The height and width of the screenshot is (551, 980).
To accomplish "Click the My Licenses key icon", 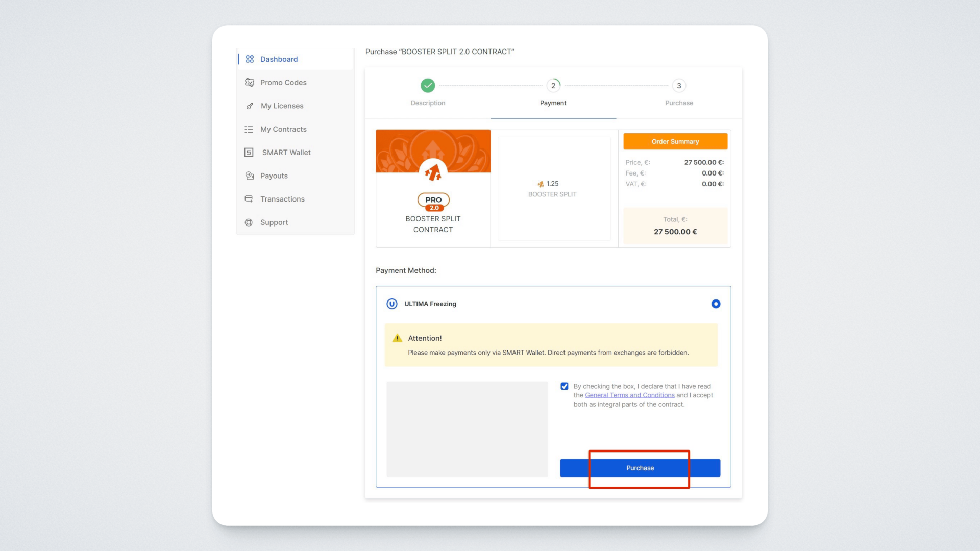I will pos(250,106).
